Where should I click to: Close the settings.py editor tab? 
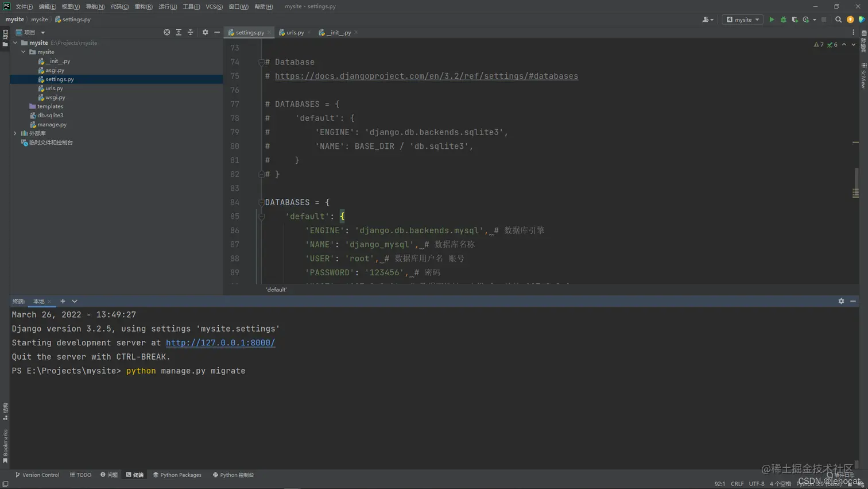pyautogui.click(x=269, y=32)
